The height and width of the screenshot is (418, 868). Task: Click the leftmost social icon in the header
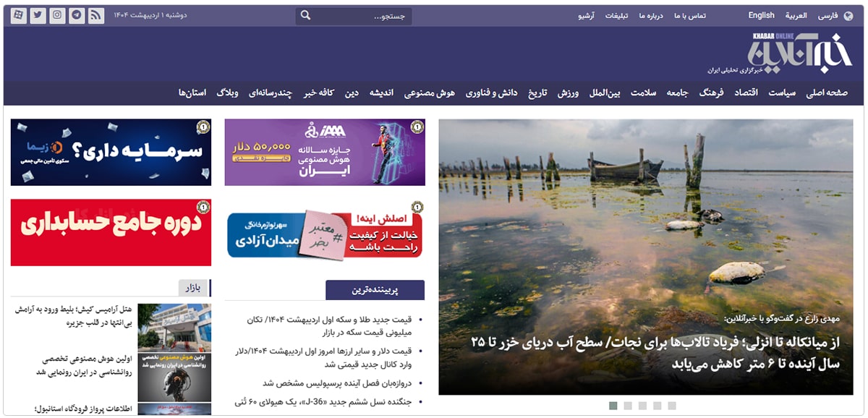tap(19, 14)
